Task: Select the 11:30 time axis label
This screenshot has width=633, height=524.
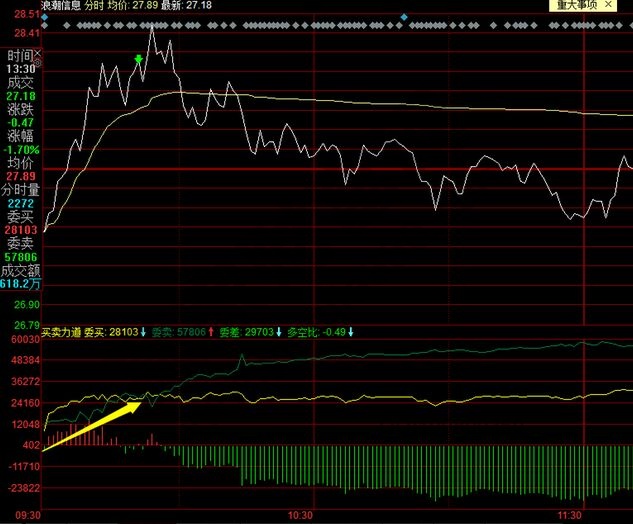Action: [569, 515]
